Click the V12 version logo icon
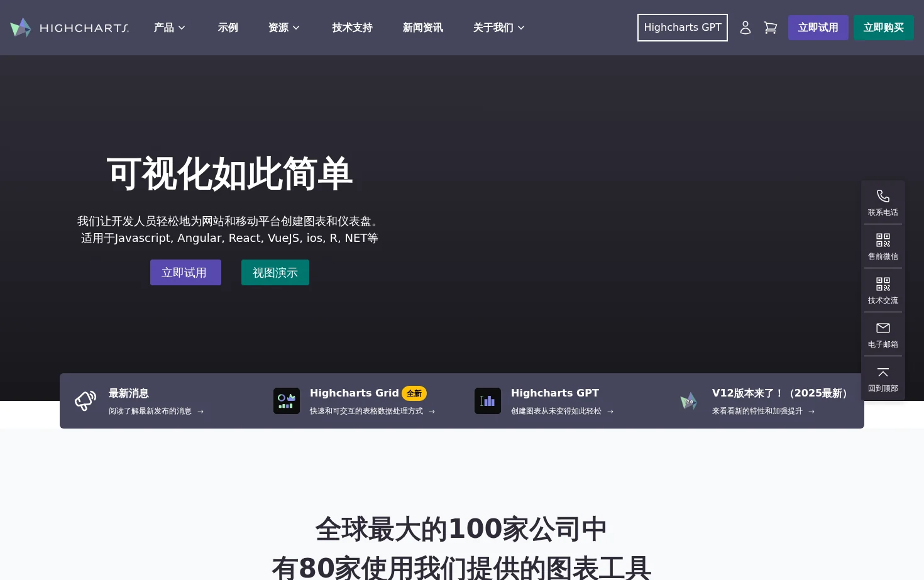The width and height of the screenshot is (924, 580). pos(689,401)
